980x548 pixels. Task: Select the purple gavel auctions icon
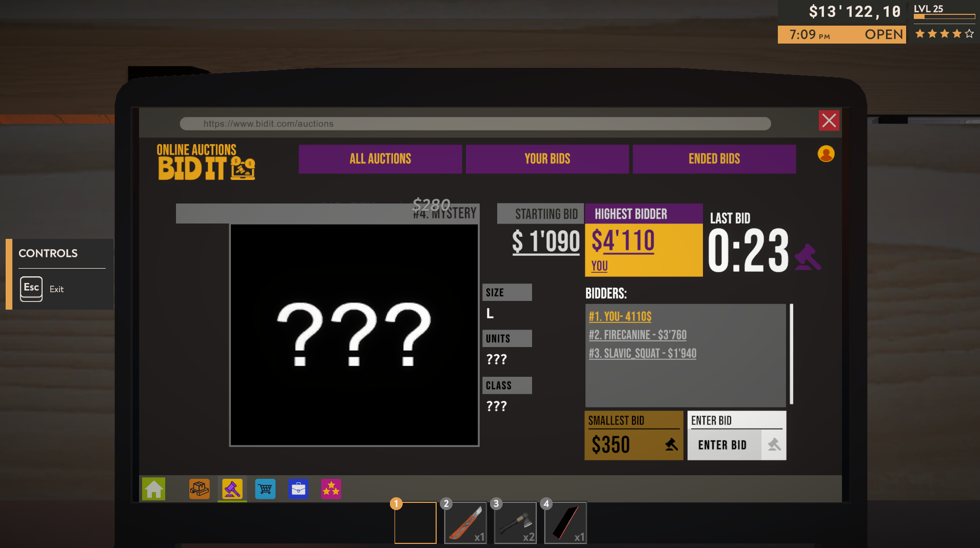[x=232, y=489]
